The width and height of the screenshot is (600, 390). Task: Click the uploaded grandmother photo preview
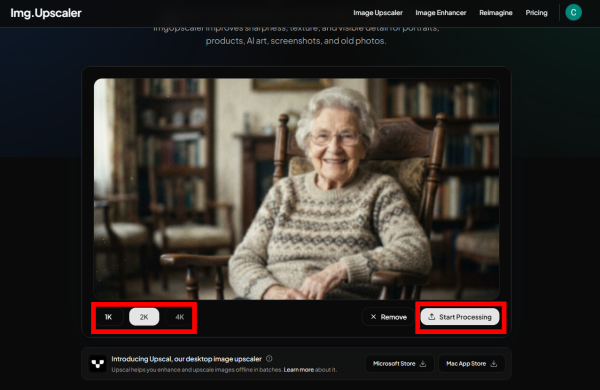297,189
